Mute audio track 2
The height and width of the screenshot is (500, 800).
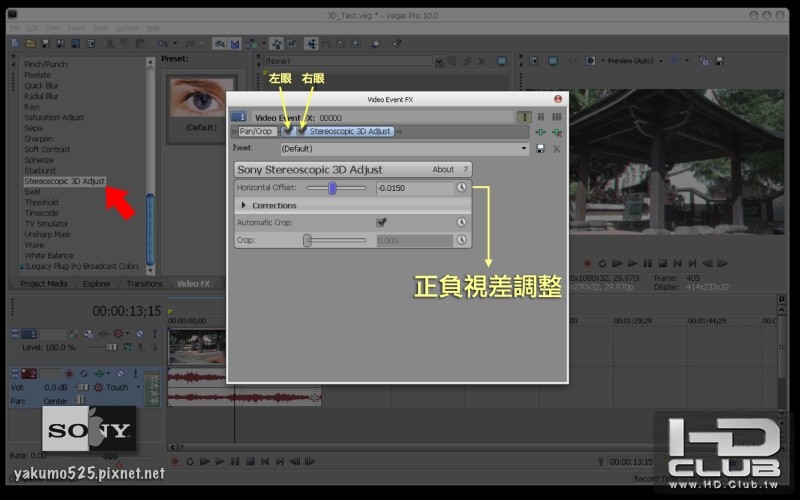(120, 373)
